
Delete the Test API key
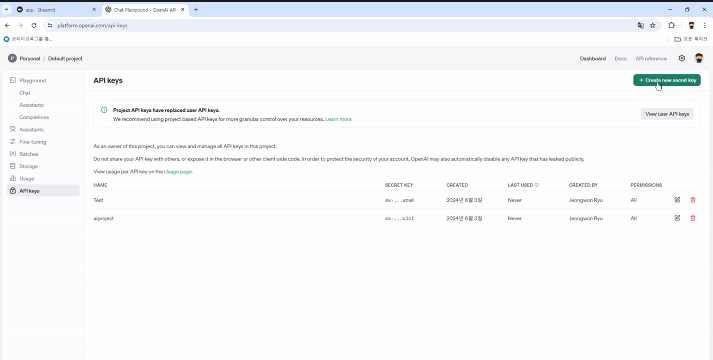[x=693, y=200]
